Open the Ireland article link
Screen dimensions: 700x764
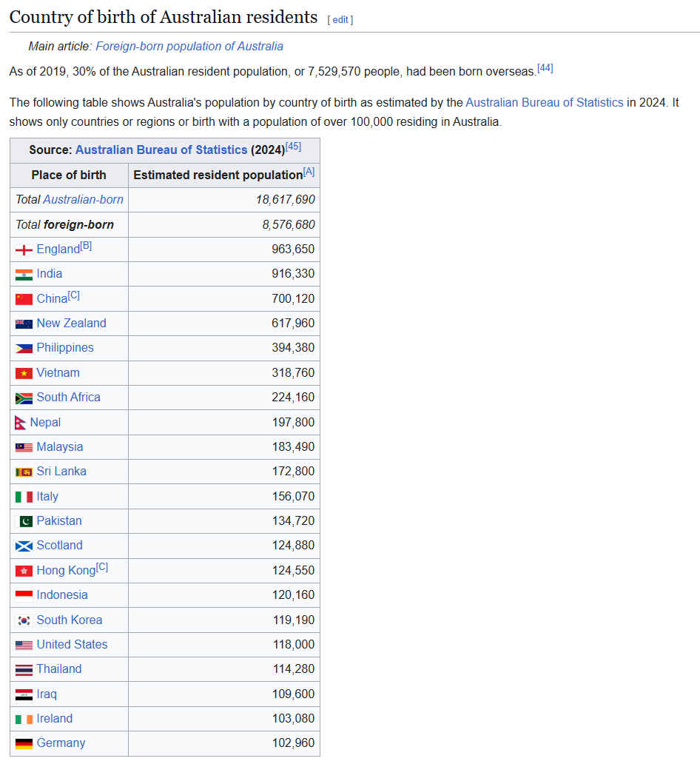(x=54, y=719)
